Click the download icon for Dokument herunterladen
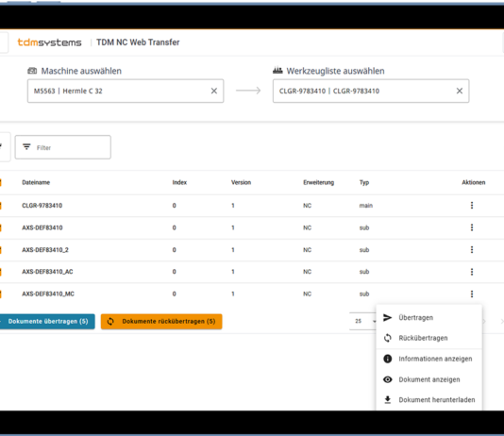Screen dimensions: 504x436 point(388,400)
